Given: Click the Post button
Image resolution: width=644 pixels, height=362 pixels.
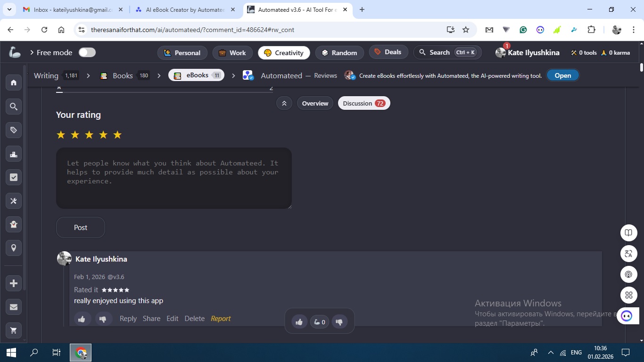Looking at the screenshot, I should pyautogui.click(x=81, y=228).
